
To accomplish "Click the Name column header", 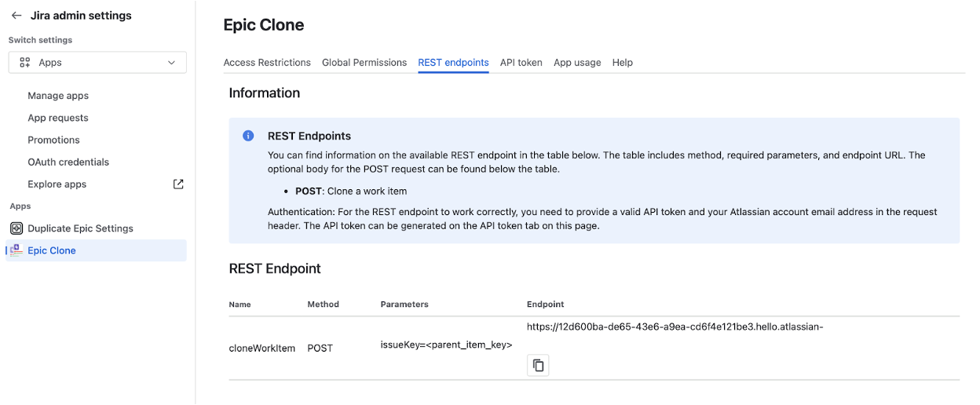I will 240,305.
